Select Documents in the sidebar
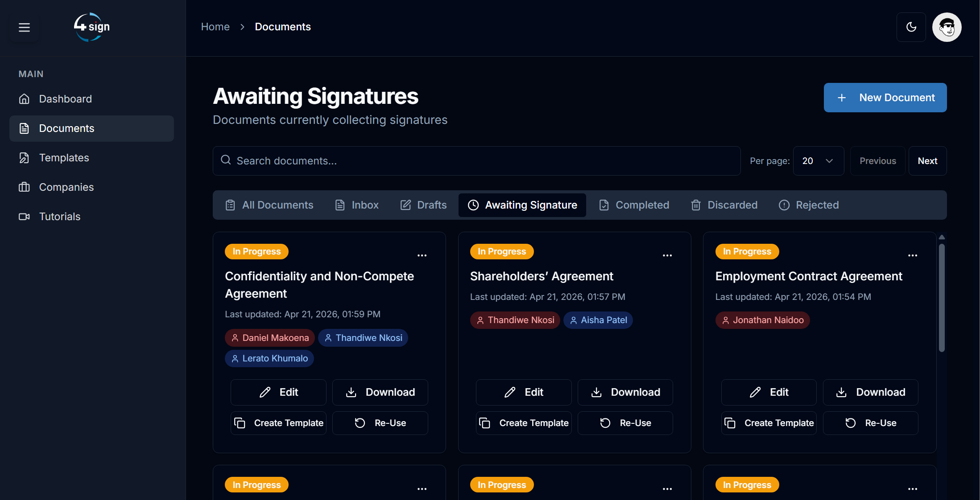Viewport: 980px width, 500px height. pyautogui.click(x=91, y=128)
